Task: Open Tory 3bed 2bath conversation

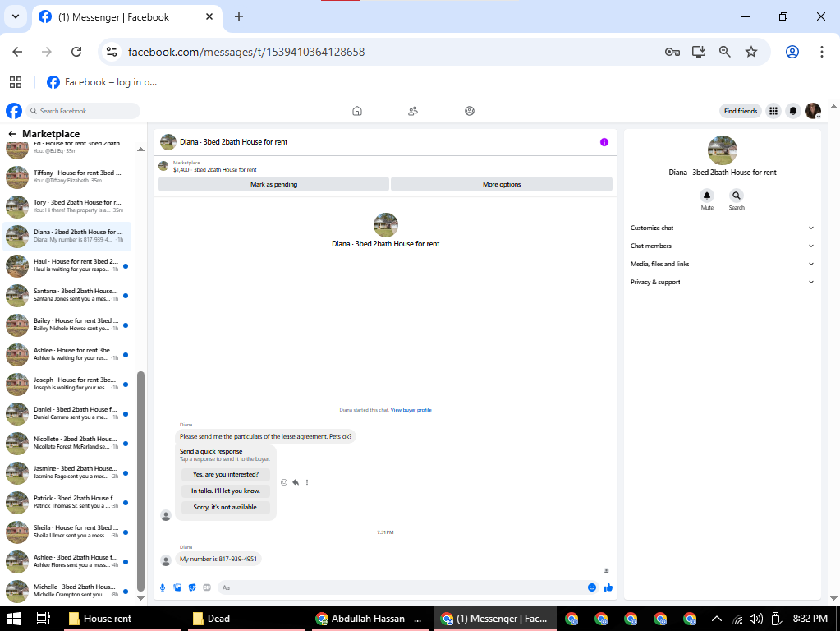Action: [67, 206]
